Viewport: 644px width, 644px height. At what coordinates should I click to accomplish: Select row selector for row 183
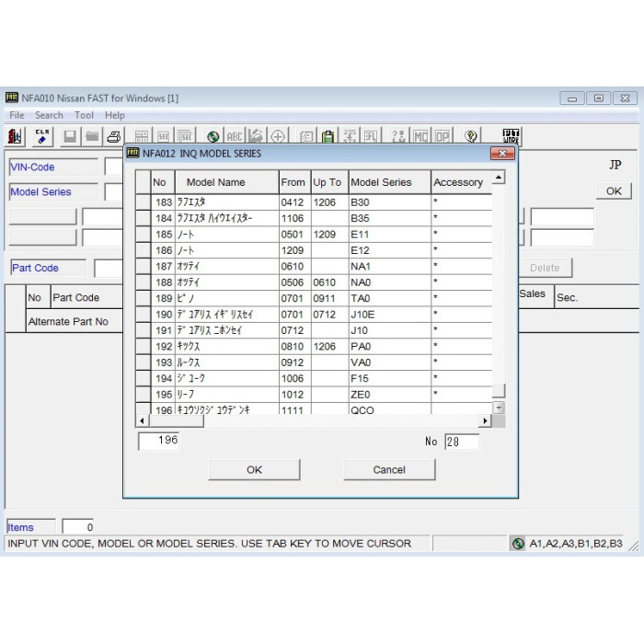(144, 202)
